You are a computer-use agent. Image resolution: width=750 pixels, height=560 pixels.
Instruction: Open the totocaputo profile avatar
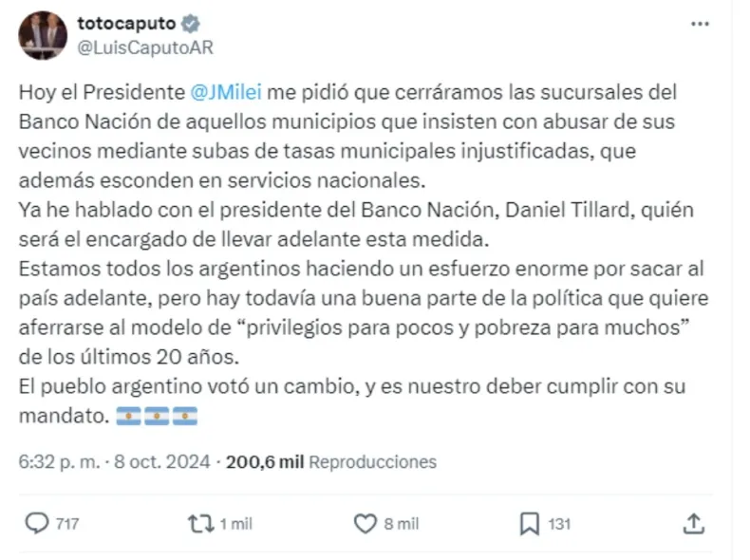coord(43,35)
